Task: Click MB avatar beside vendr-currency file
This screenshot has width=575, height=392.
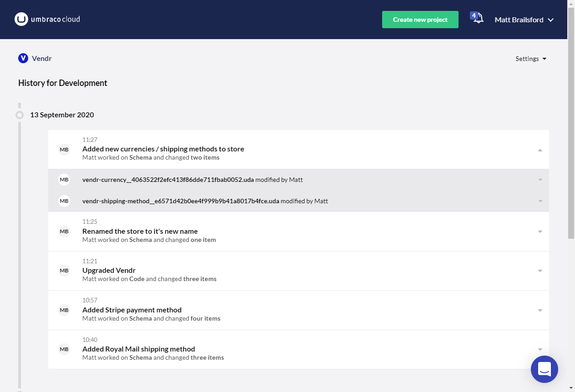Action: point(64,180)
